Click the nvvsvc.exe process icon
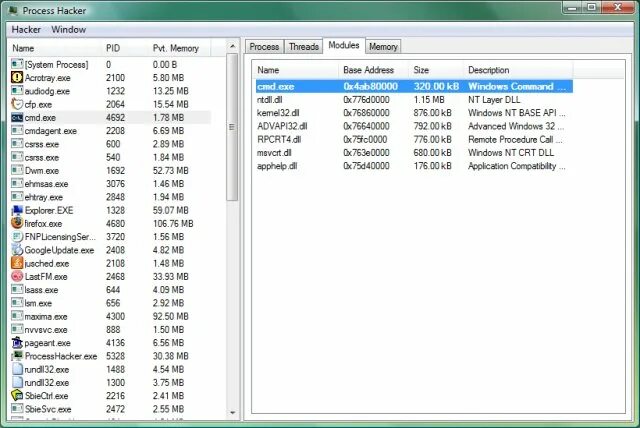Viewport: 640px width, 428px height. [x=17, y=329]
